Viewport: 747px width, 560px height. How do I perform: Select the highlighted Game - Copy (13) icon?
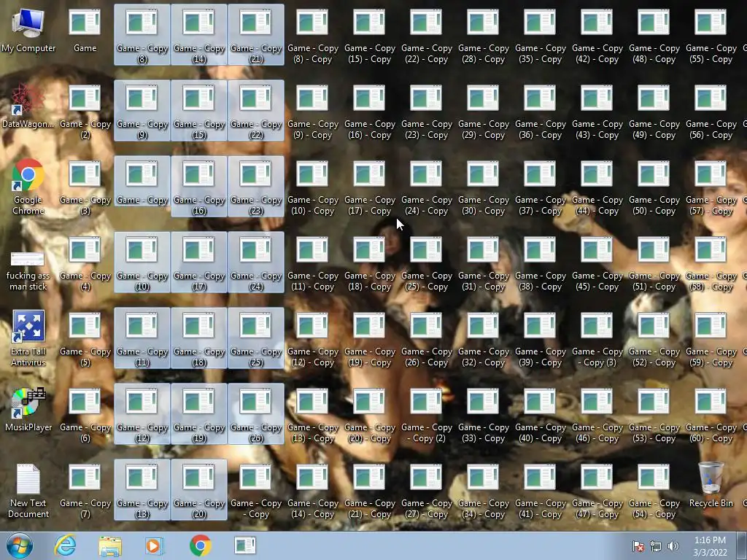142,489
